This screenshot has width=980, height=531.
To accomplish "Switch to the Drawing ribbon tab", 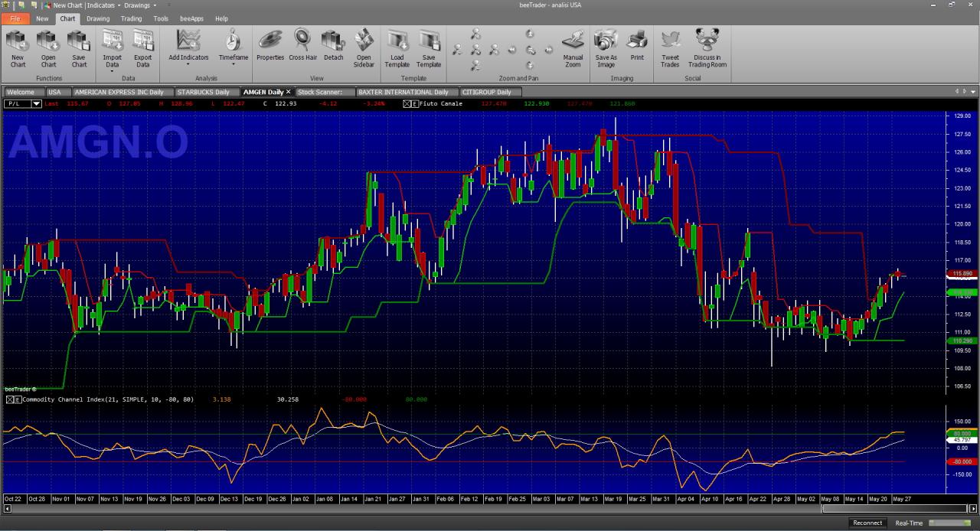I will click(98, 18).
